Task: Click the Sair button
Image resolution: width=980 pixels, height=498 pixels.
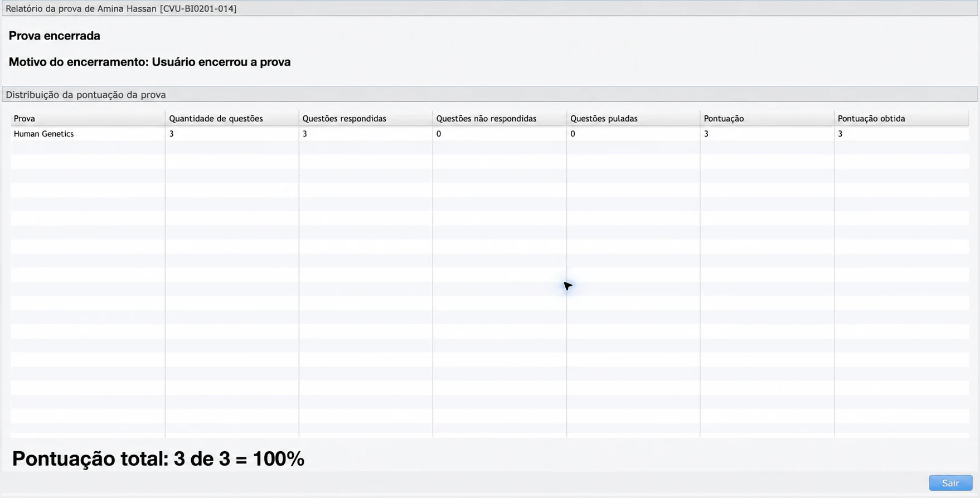Action: coord(950,483)
